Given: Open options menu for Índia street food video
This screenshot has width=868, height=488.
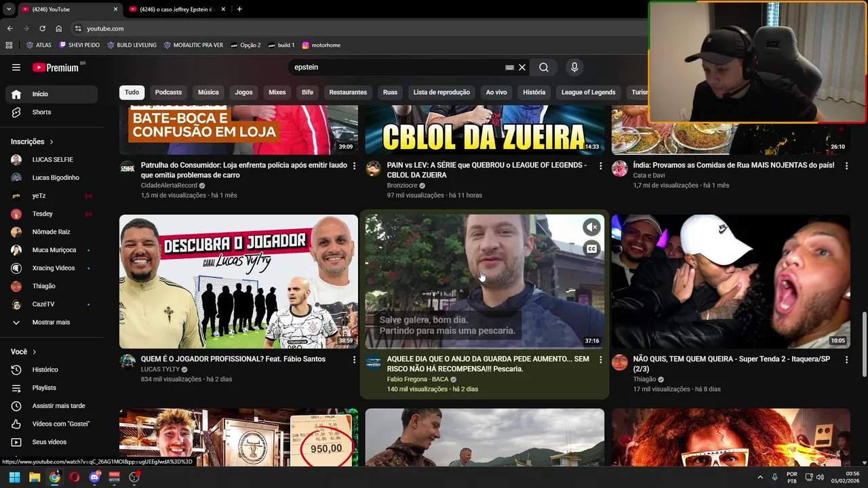Looking at the screenshot, I should point(846,166).
